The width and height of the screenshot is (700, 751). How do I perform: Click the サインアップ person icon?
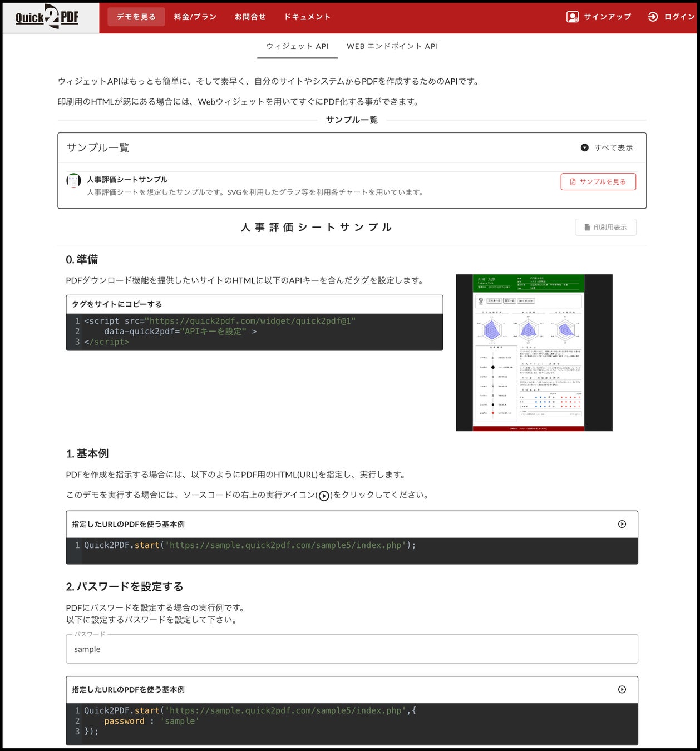(573, 17)
